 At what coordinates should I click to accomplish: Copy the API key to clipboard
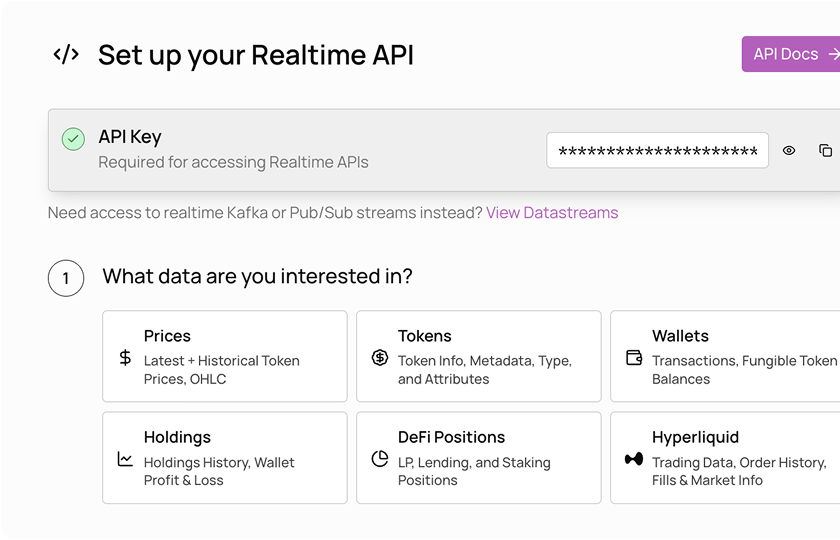826,151
